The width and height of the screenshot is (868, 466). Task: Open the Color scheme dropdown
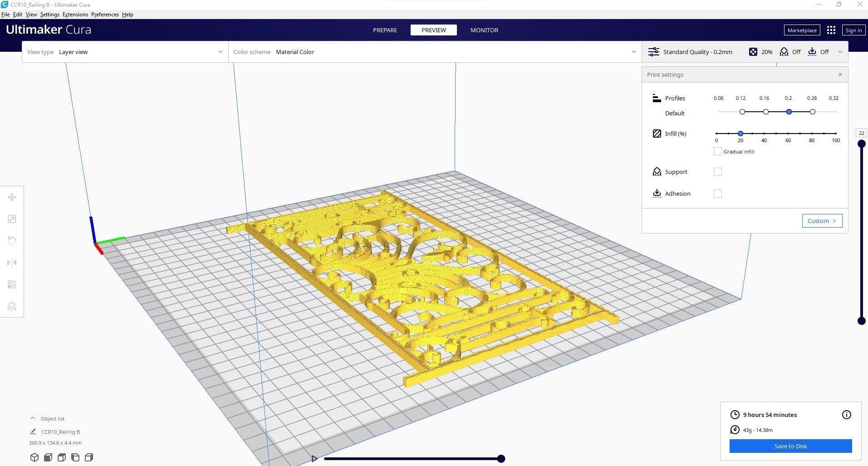pos(435,52)
